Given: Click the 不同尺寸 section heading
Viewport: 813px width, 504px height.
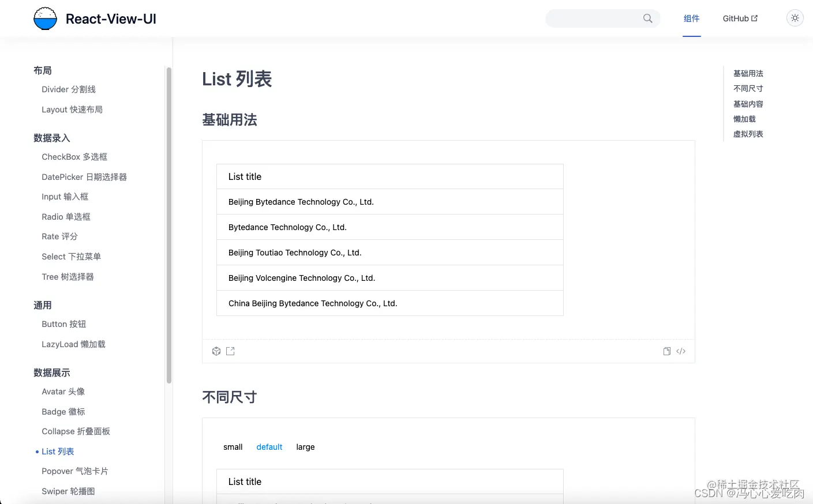Looking at the screenshot, I should [x=230, y=397].
